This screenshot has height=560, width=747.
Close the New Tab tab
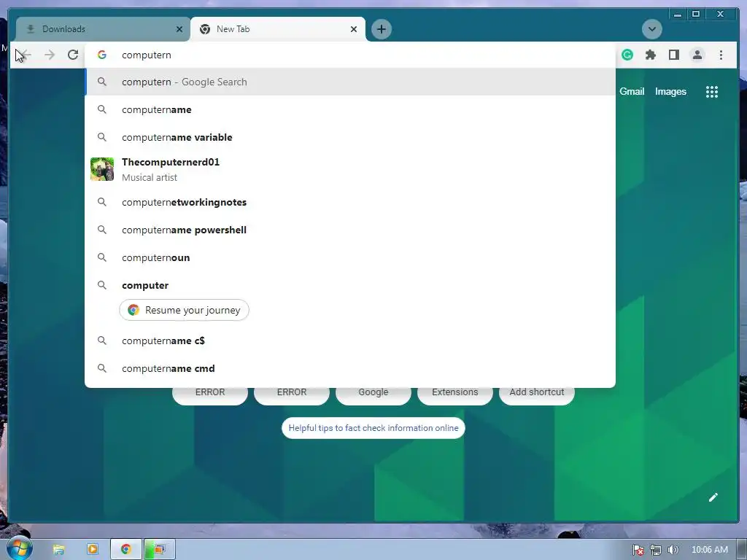(354, 29)
